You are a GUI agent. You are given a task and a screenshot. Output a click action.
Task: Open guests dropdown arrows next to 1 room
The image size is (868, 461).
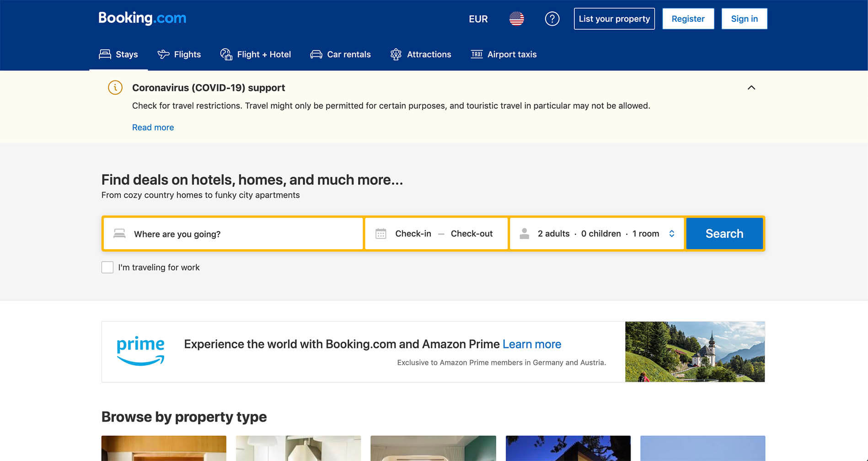671,234
